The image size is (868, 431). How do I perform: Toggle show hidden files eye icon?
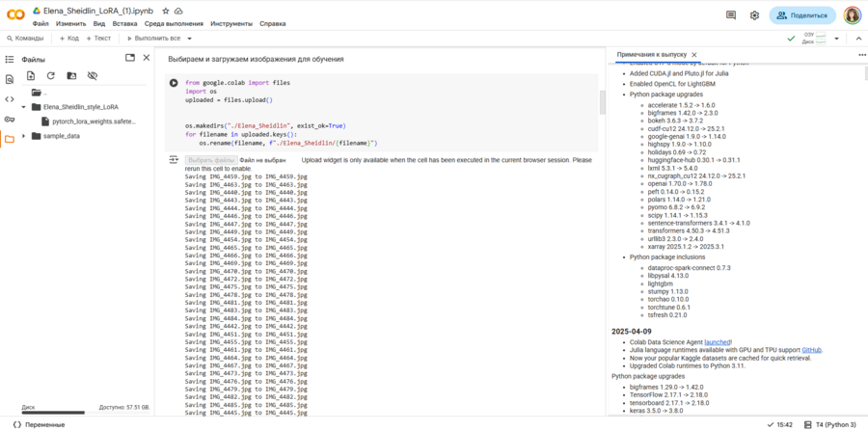[93, 75]
